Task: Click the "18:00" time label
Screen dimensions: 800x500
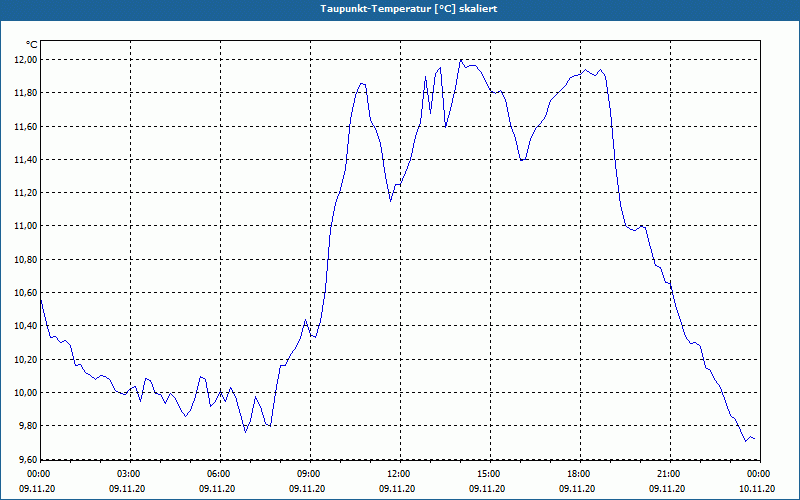Action: pyautogui.click(x=577, y=474)
